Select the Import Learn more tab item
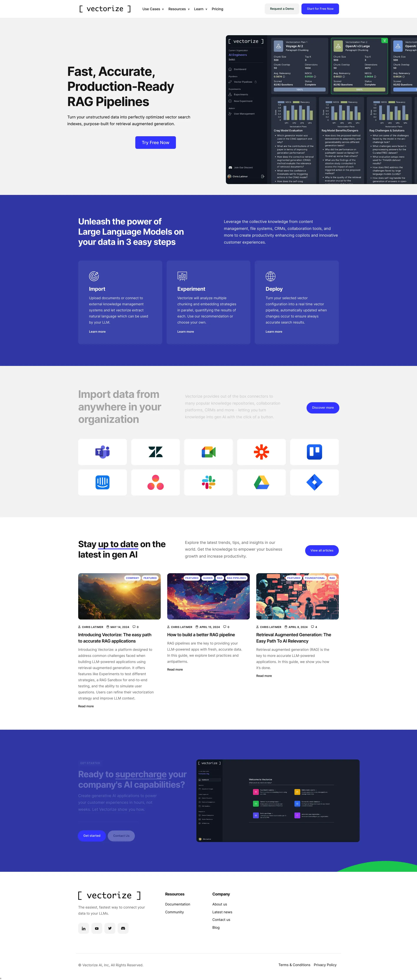Viewport: 417px width, 980px height. pyautogui.click(x=97, y=331)
